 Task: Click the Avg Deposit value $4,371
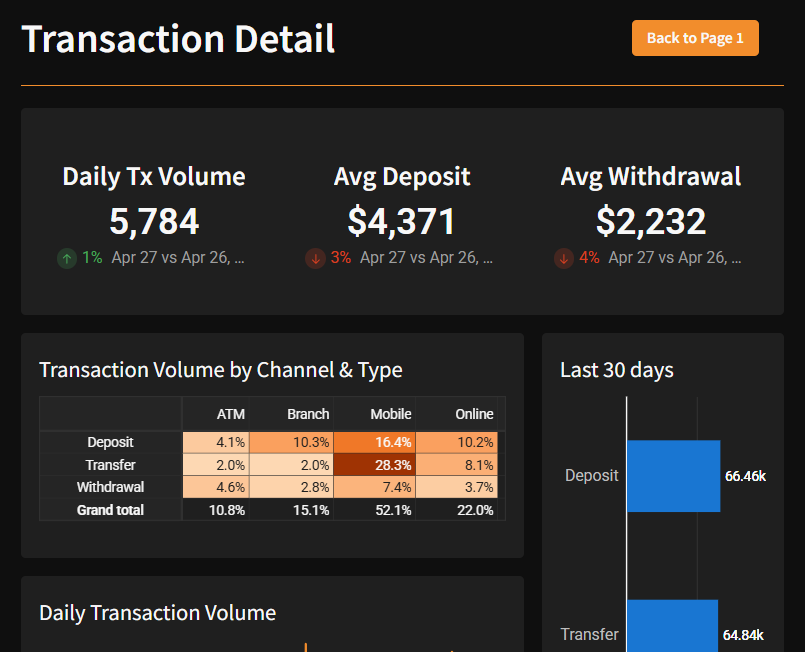402,221
